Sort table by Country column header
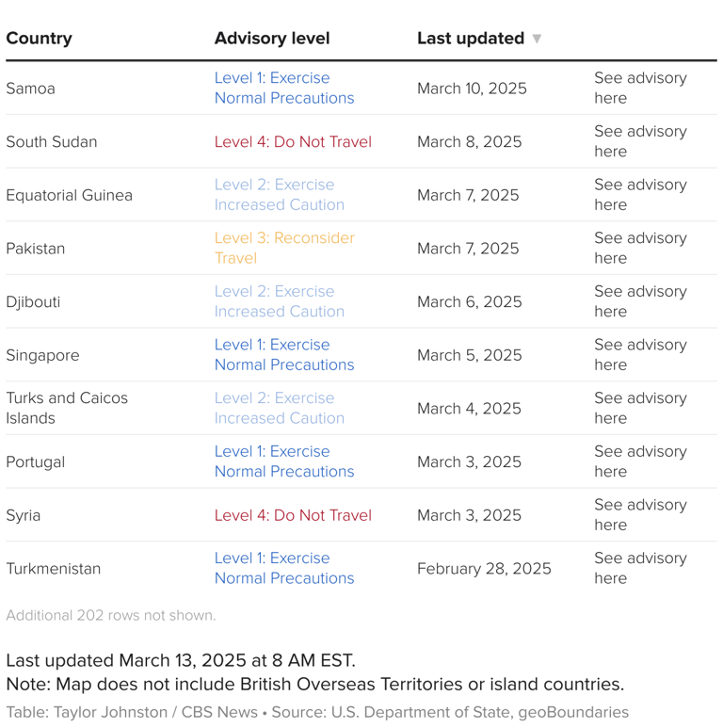 point(39,39)
